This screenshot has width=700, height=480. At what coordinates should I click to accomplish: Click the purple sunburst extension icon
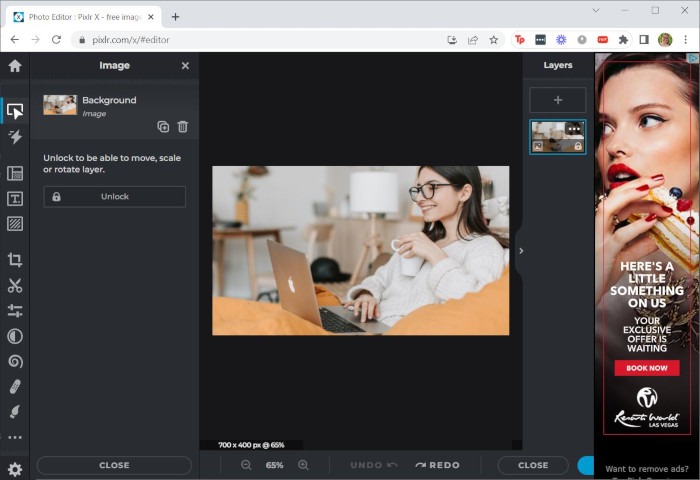pyautogui.click(x=561, y=40)
